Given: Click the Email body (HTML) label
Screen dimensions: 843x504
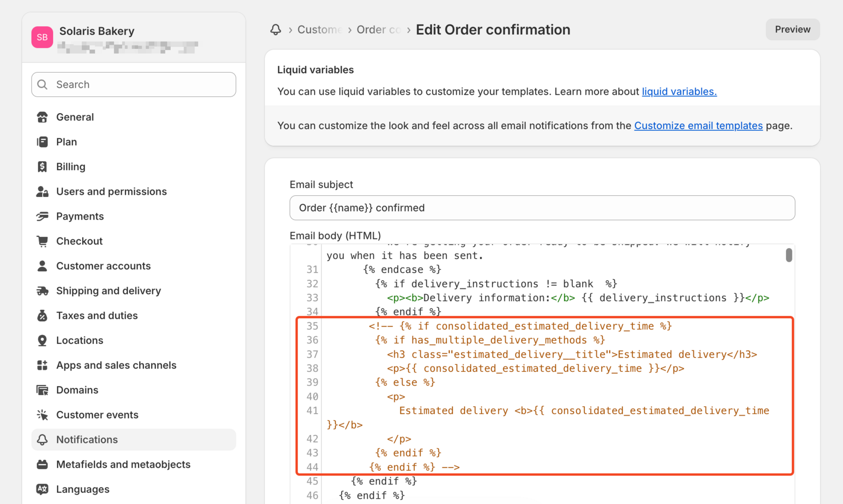Looking at the screenshot, I should [x=335, y=236].
